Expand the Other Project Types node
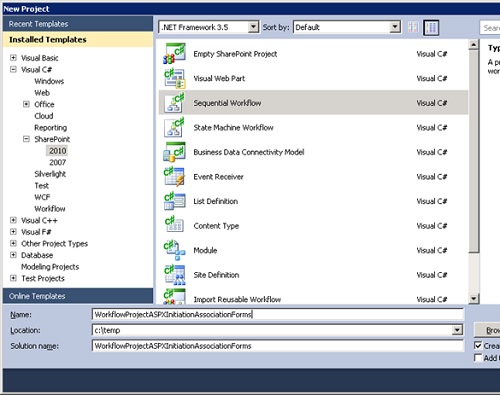 coord(13,243)
